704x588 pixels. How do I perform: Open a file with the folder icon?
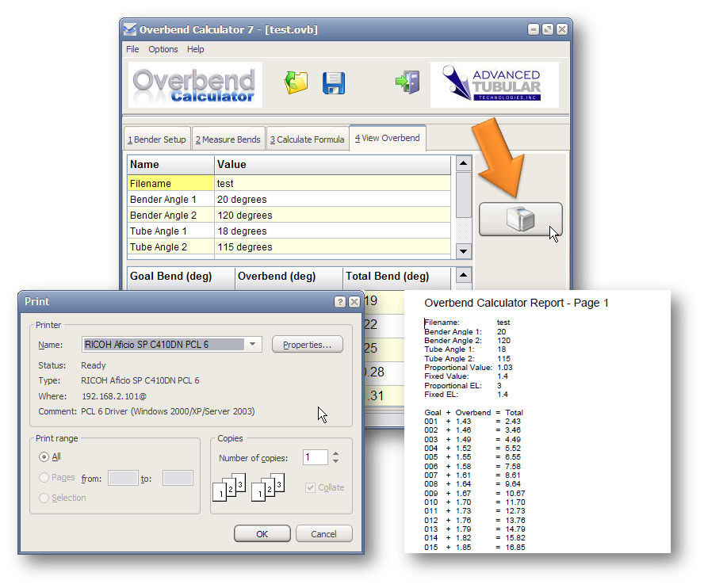297,82
